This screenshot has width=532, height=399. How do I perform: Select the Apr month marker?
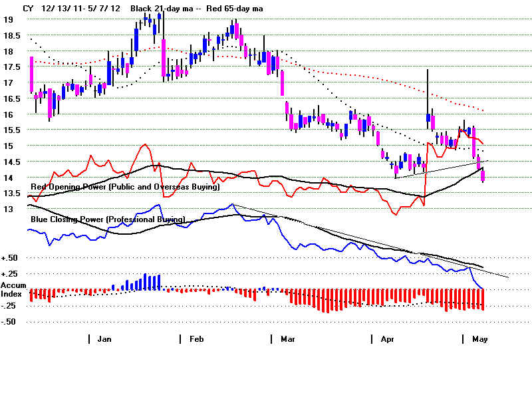[386, 338]
